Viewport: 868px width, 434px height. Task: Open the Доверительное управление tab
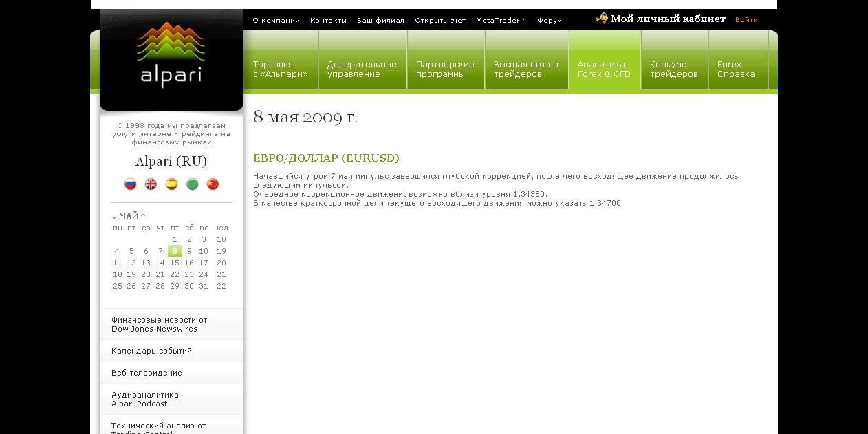pyautogui.click(x=362, y=69)
